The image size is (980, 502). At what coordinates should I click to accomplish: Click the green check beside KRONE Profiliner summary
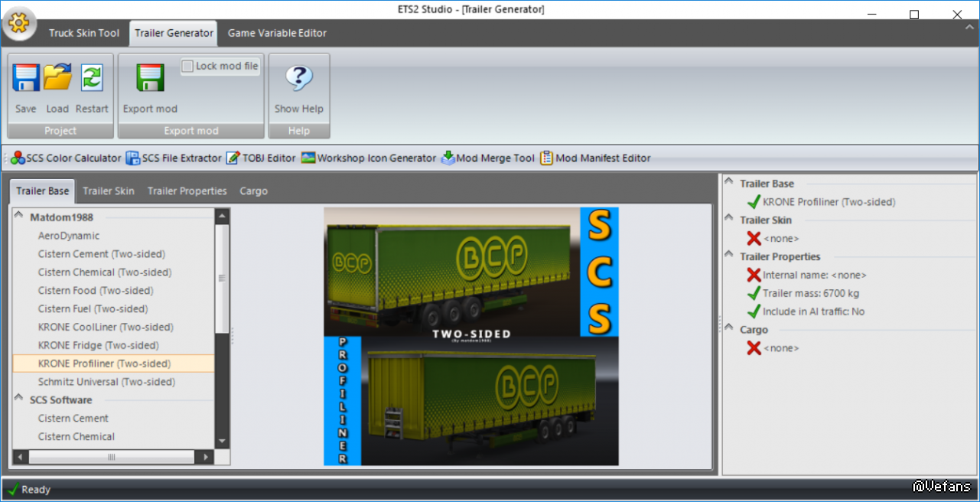(754, 202)
